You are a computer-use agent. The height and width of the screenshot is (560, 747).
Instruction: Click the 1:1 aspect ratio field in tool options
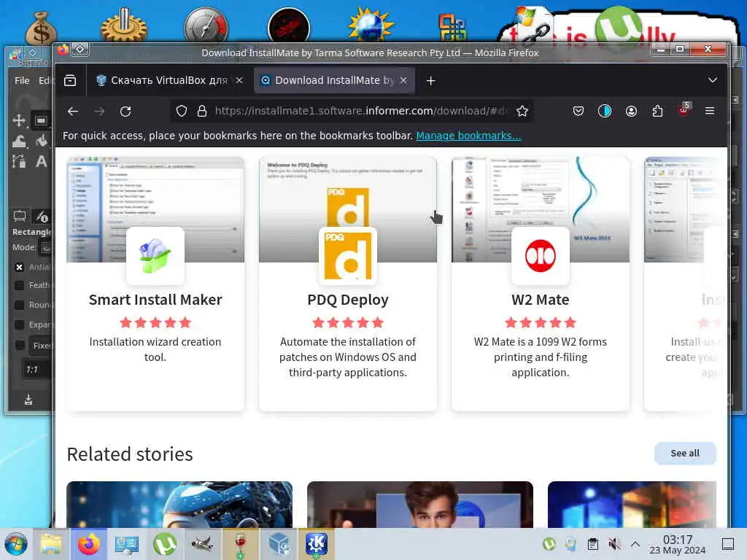37,370
